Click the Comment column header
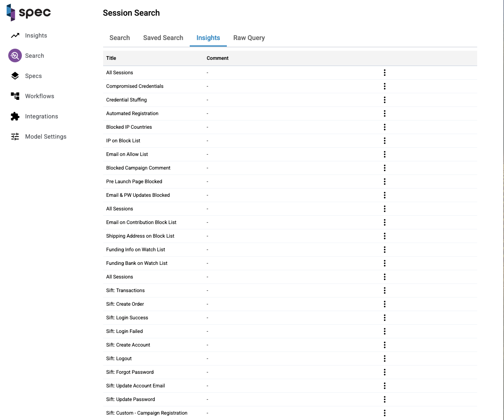 point(217,58)
